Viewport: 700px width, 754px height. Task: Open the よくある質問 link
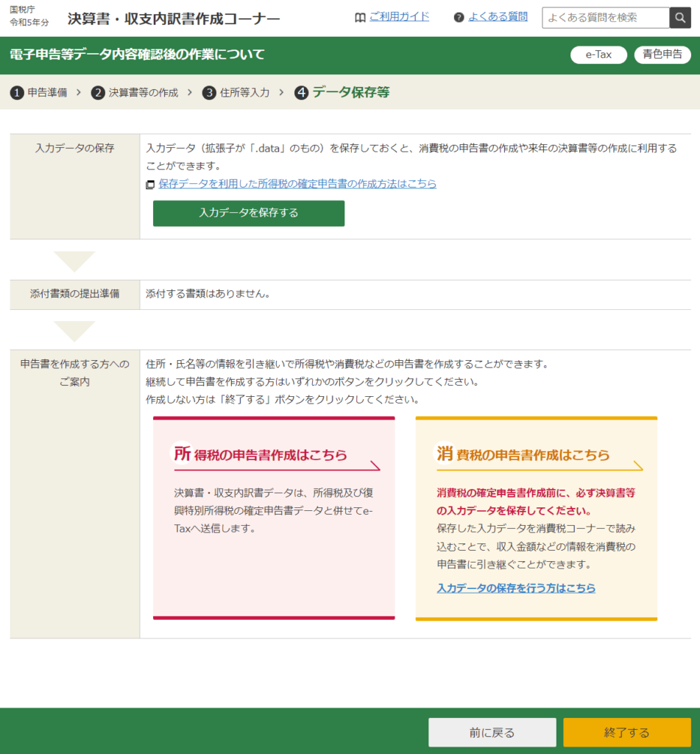(x=498, y=17)
